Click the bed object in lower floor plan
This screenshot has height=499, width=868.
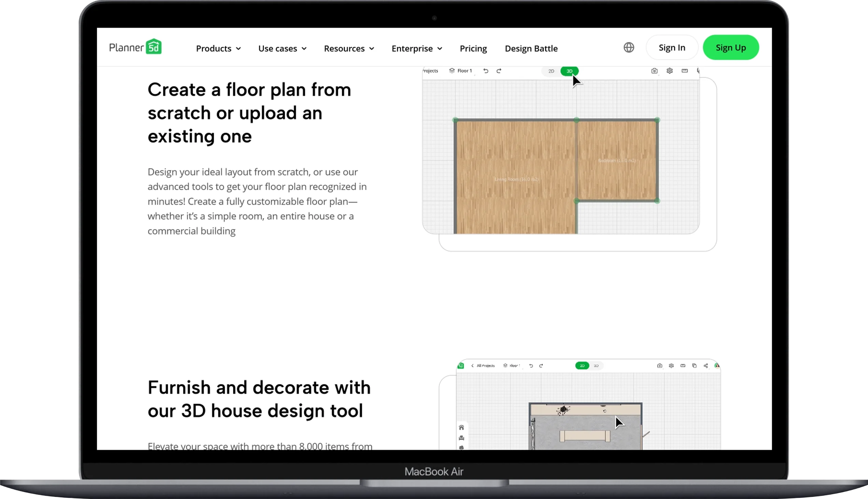585,436
